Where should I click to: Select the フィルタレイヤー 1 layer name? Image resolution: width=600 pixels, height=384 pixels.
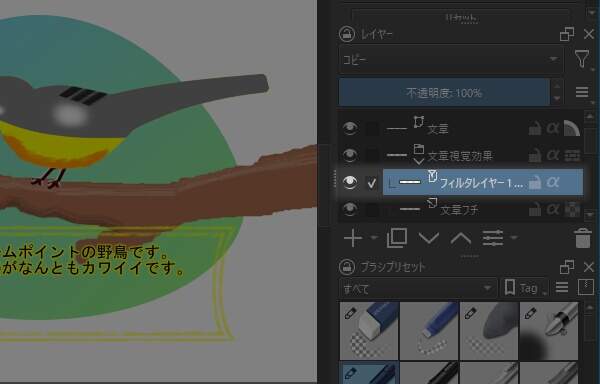[x=481, y=183]
